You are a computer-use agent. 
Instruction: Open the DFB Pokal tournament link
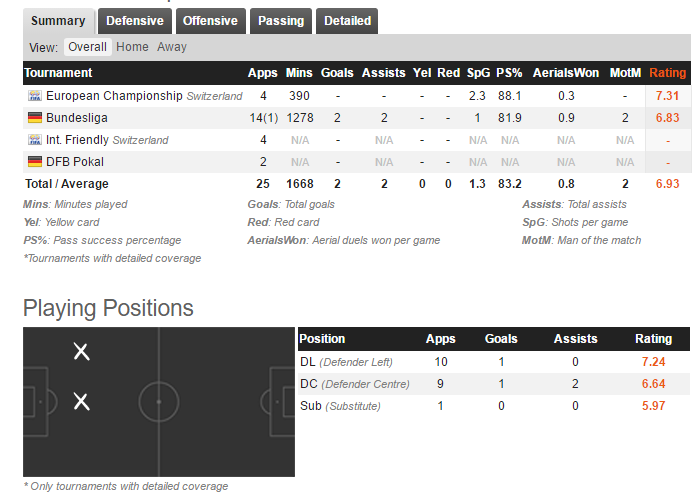[75, 162]
